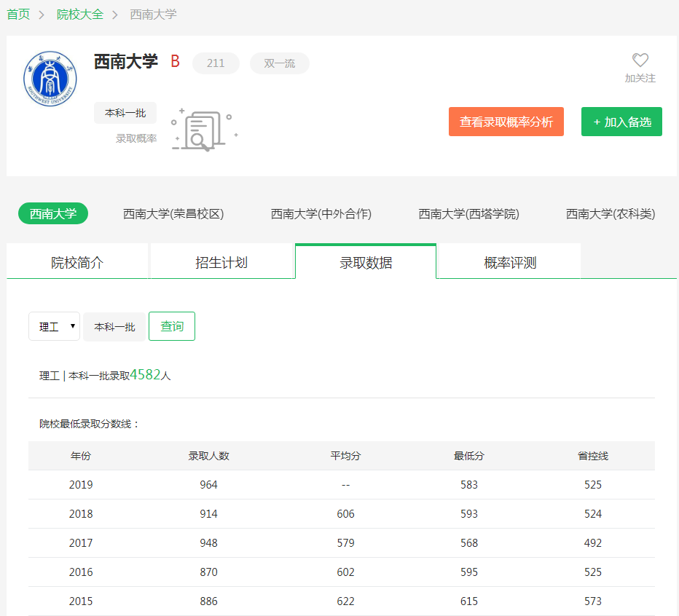
Task: Click the 211 tag badge
Action: click(x=216, y=63)
